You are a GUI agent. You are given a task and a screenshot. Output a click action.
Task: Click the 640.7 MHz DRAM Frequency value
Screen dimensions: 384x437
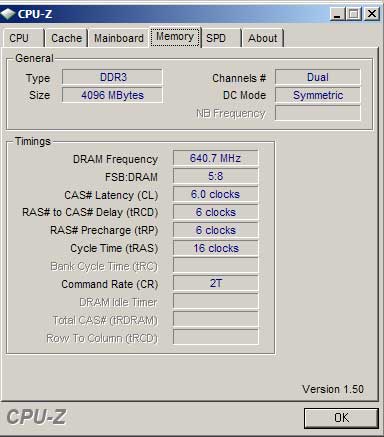point(216,158)
